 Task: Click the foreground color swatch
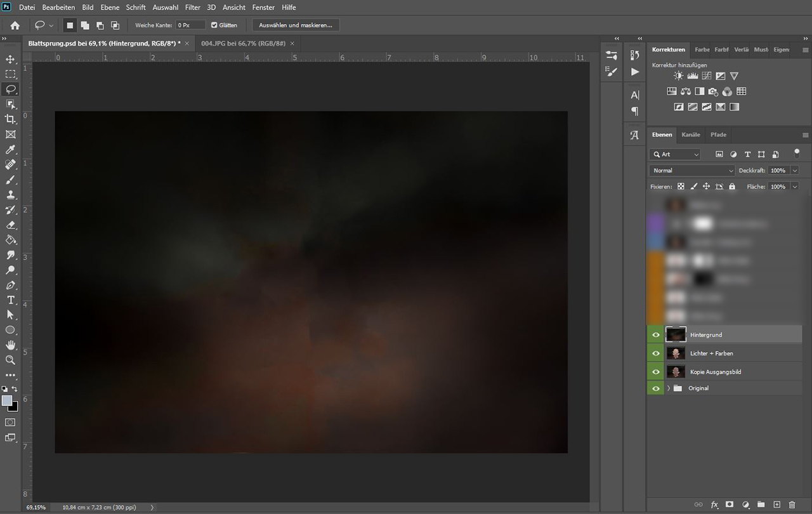[x=8, y=400]
